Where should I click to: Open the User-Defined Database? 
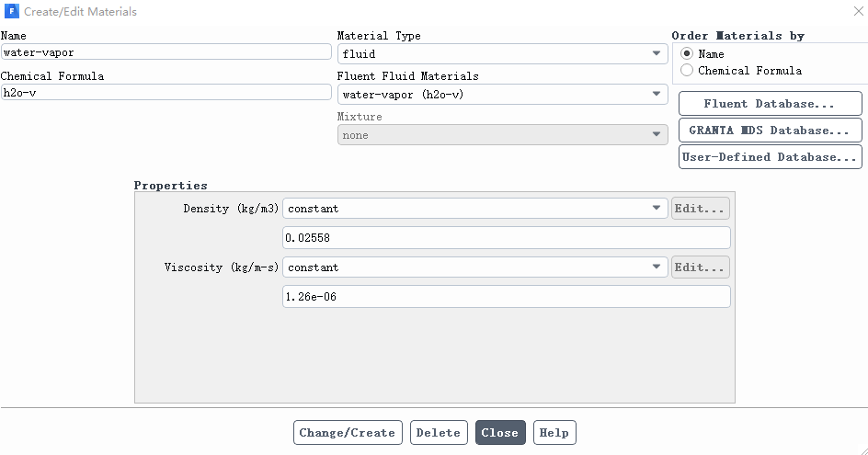point(770,156)
